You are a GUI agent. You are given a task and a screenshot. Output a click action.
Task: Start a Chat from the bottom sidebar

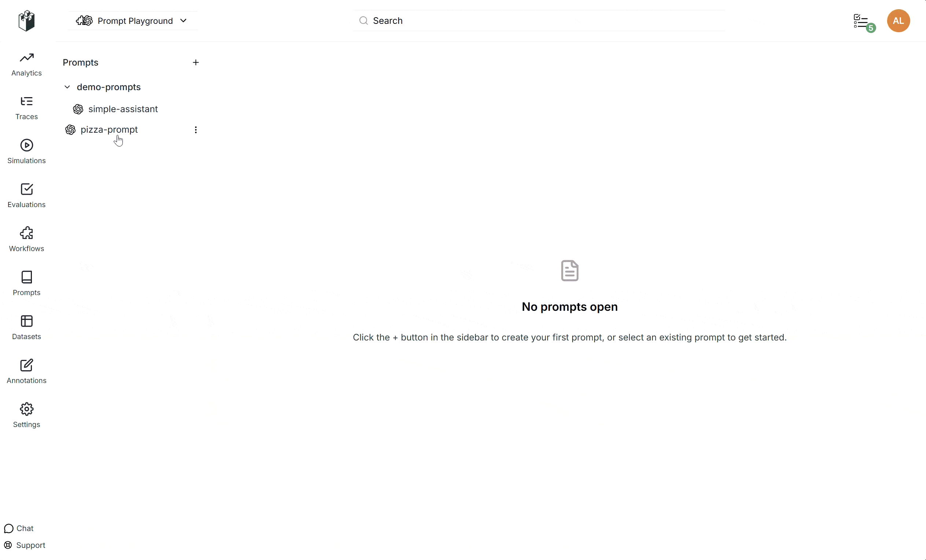point(18,528)
